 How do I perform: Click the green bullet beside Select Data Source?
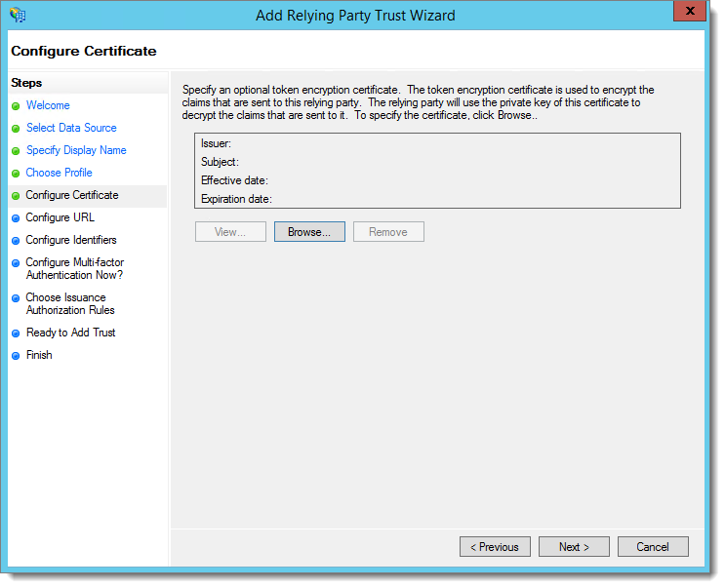16,129
